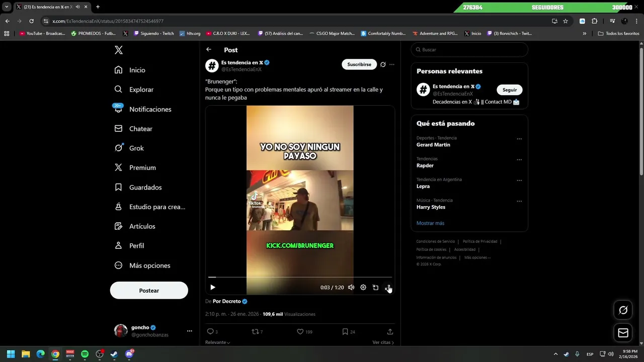Screen dimensions: 644x362
Task: Open options for Harry Styles trend
Action: coord(519,201)
